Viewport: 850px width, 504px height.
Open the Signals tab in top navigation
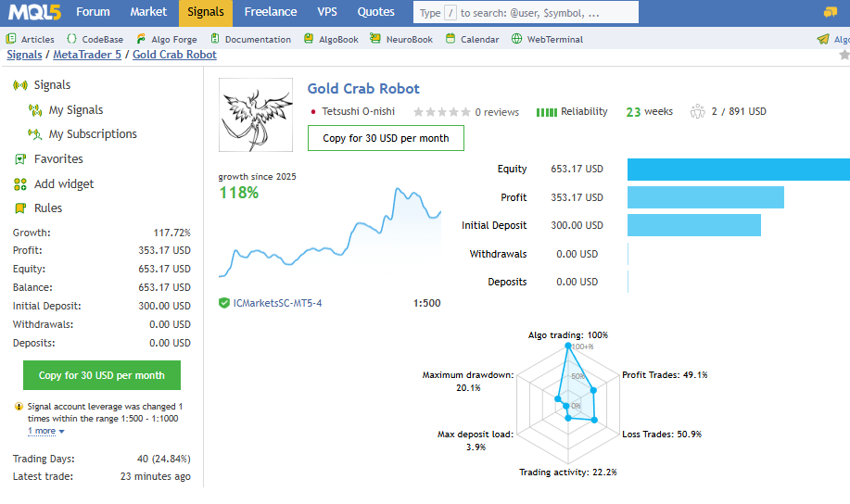tap(205, 12)
